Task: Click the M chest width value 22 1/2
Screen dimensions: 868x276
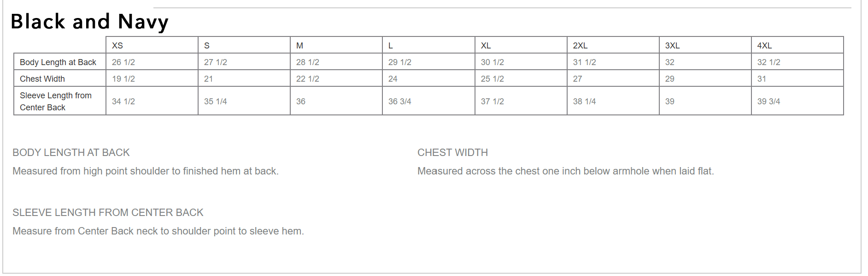Action: 307,79
